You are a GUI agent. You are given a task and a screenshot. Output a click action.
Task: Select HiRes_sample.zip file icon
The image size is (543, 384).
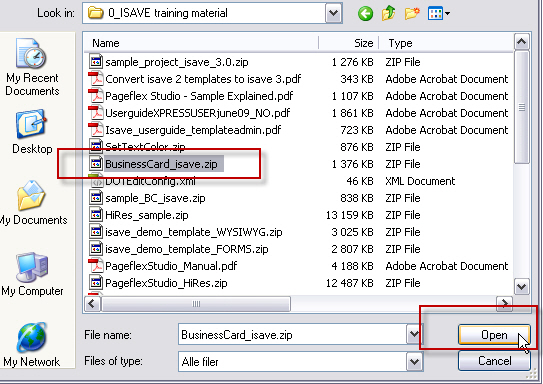(96, 215)
